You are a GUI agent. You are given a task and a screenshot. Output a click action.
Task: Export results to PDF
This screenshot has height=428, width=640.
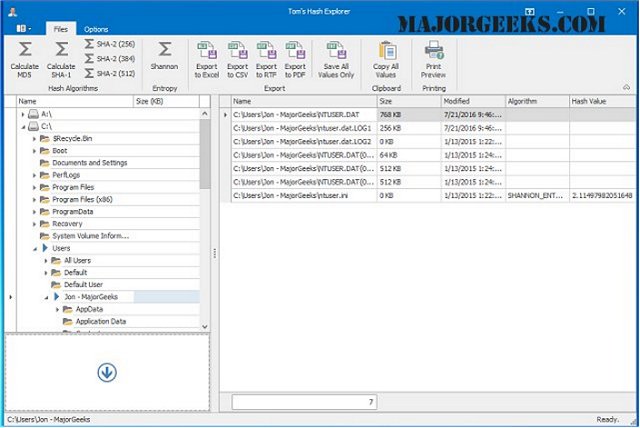coord(295,60)
